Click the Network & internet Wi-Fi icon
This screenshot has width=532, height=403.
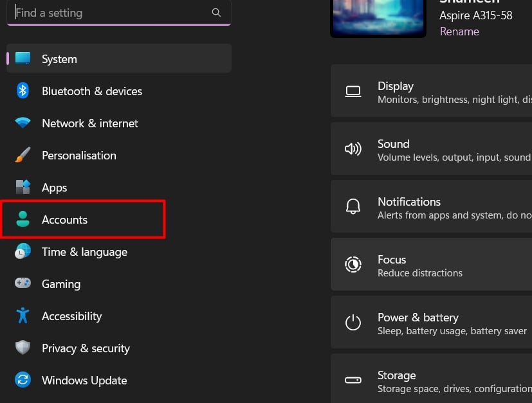[x=23, y=123]
